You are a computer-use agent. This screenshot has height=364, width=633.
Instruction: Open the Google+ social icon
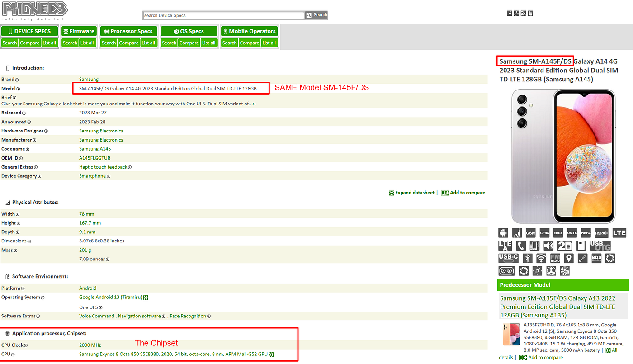pos(516,14)
